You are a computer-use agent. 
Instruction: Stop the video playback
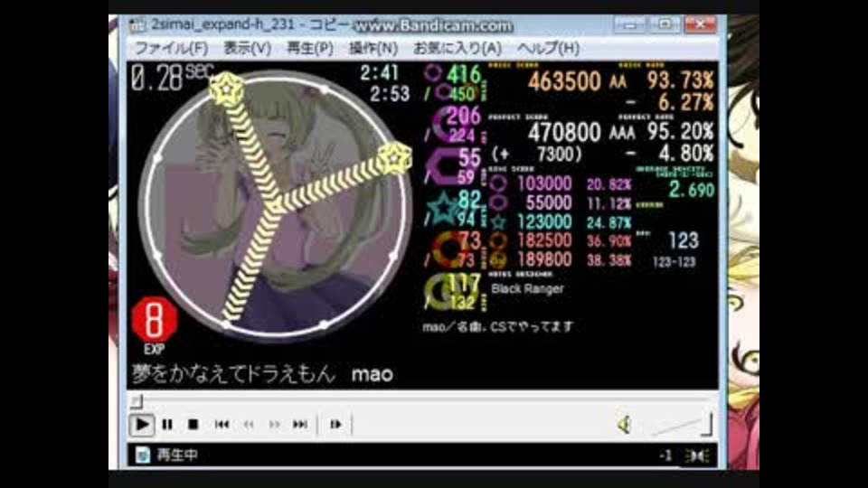193,425
